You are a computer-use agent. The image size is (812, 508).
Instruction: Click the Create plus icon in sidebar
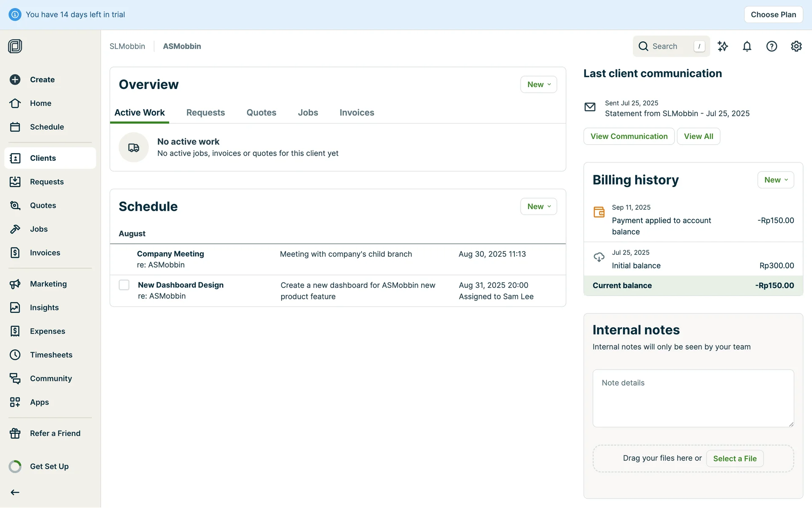click(x=15, y=80)
